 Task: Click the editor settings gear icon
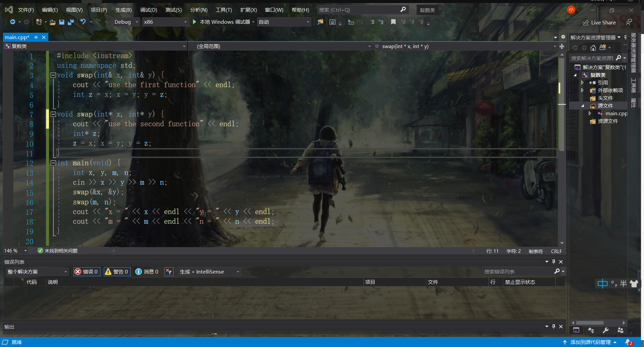[x=563, y=37]
